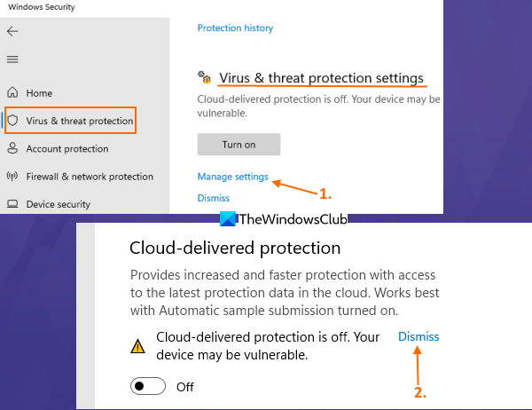The height and width of the screenshot is (410, 532).
Task: Click the Off label beside the switch
Action: click(x=185, y=387)
